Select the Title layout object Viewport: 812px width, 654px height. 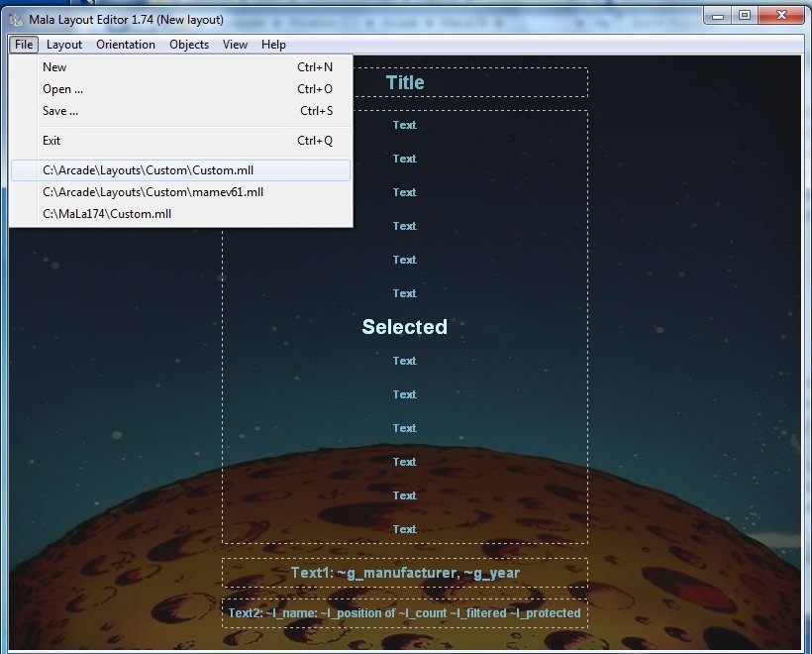(405, 82)
